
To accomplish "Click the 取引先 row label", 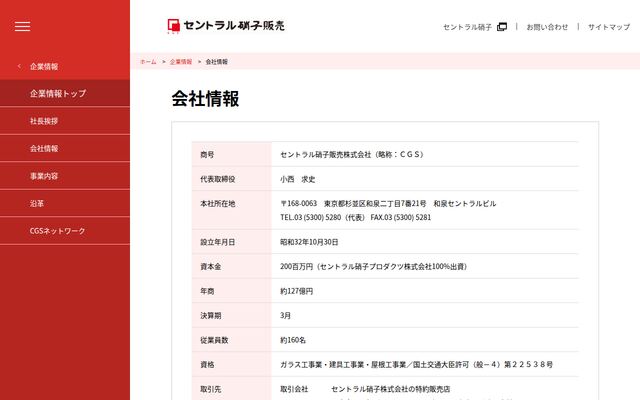I will [211, 389].
